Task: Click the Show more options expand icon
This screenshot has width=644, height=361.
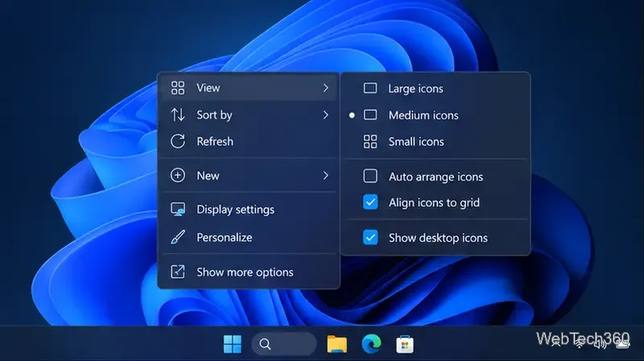Action: [x=177, y=272]
